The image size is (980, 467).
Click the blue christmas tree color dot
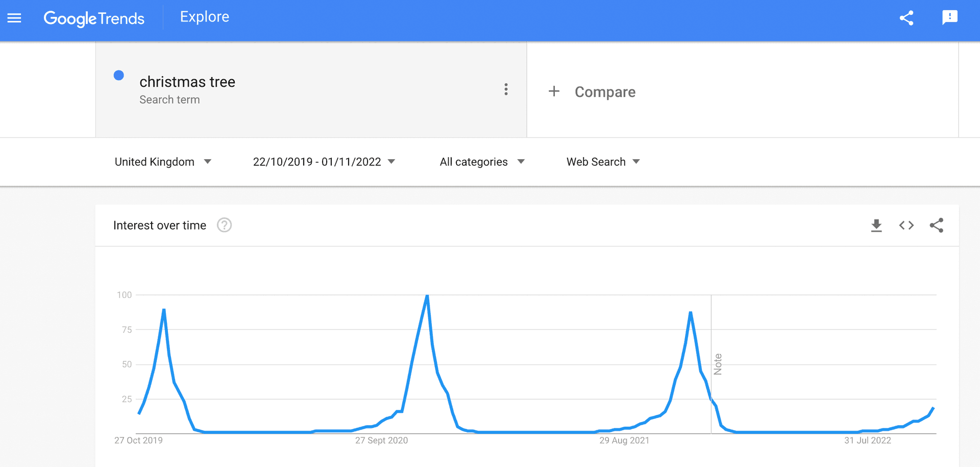pyautogui.click(x=119, y=76)
